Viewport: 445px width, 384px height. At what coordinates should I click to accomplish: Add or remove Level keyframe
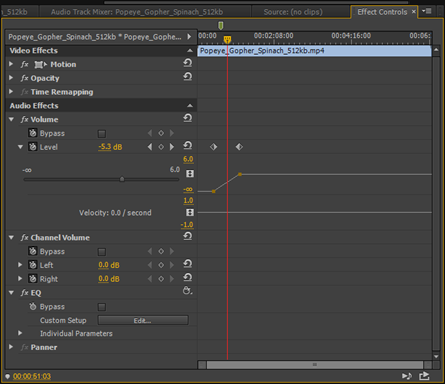point(161,147)
